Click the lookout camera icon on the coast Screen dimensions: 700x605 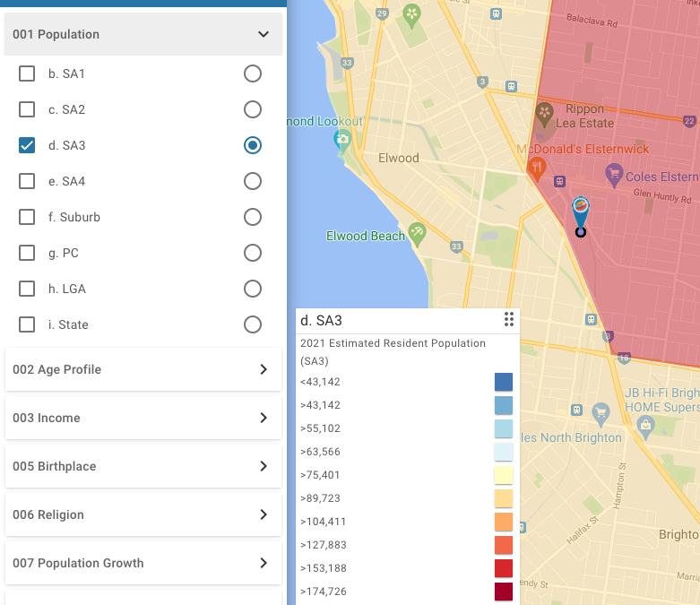pos(342,139)
